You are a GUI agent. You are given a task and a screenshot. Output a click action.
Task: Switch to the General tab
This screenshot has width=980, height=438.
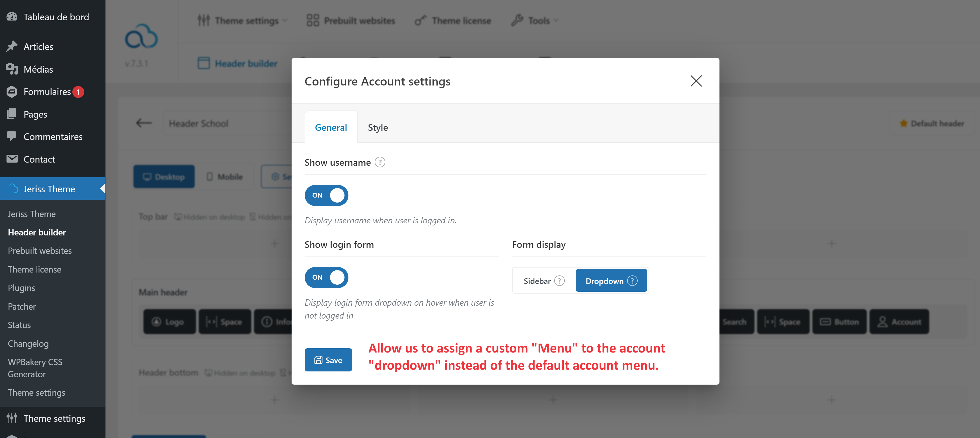click(x=331, y=127)
